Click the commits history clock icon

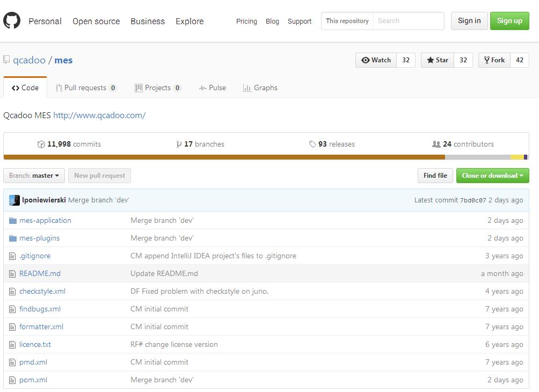(x=41, y=144)
